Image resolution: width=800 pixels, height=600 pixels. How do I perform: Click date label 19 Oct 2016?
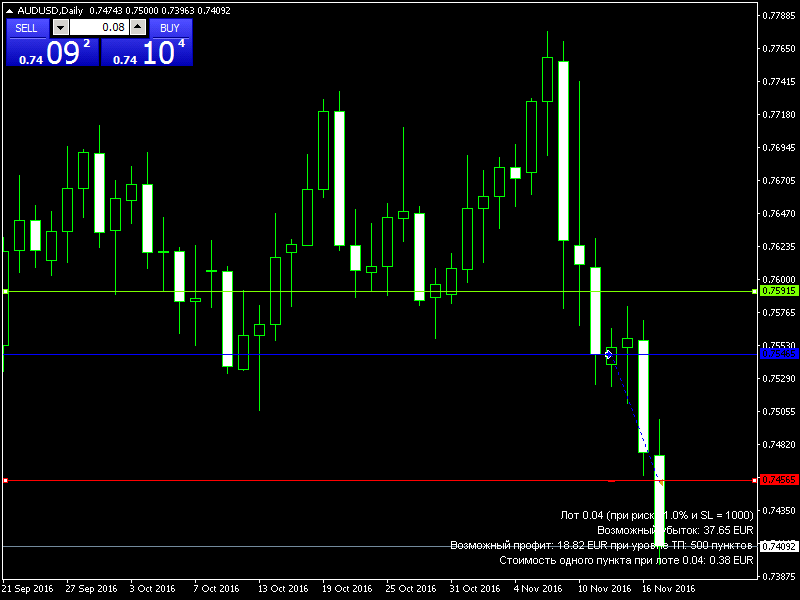coord(347,588)
